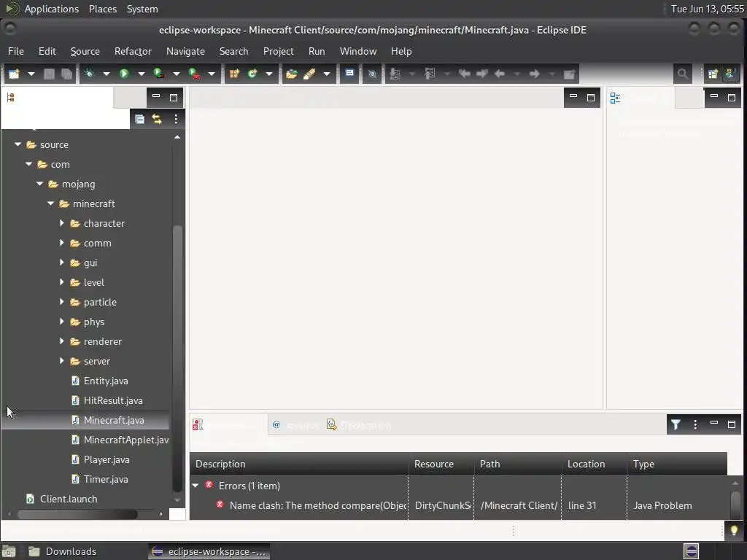This screenshot has height=560, width=747.
Task: Open the New Java Class dropdown arrow
Action: 269,74
